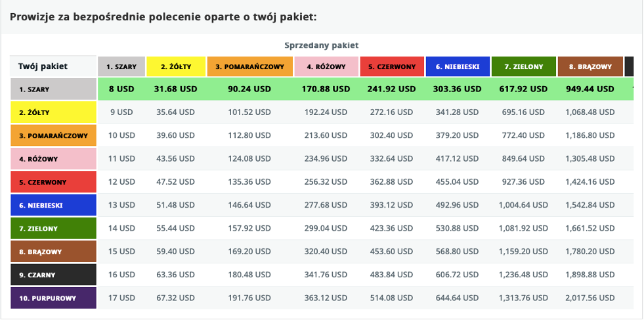Select the 8. BRĄZOWY column header
The image size is (644, 320).
(590, 66)
